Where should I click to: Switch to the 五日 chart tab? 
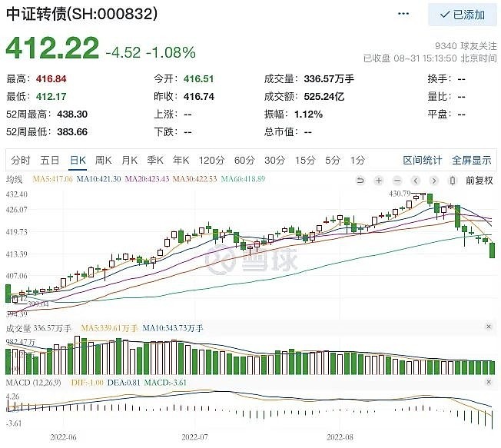49,160
